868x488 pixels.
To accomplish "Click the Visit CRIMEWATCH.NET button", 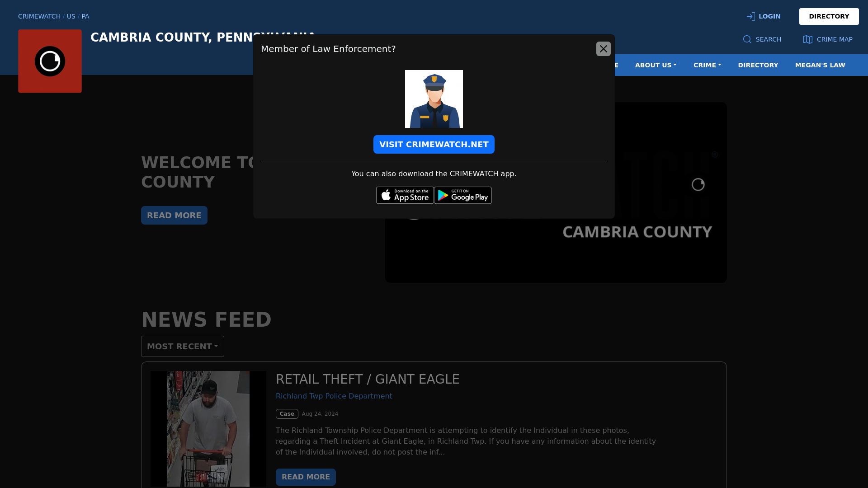I will click(434, 145).
